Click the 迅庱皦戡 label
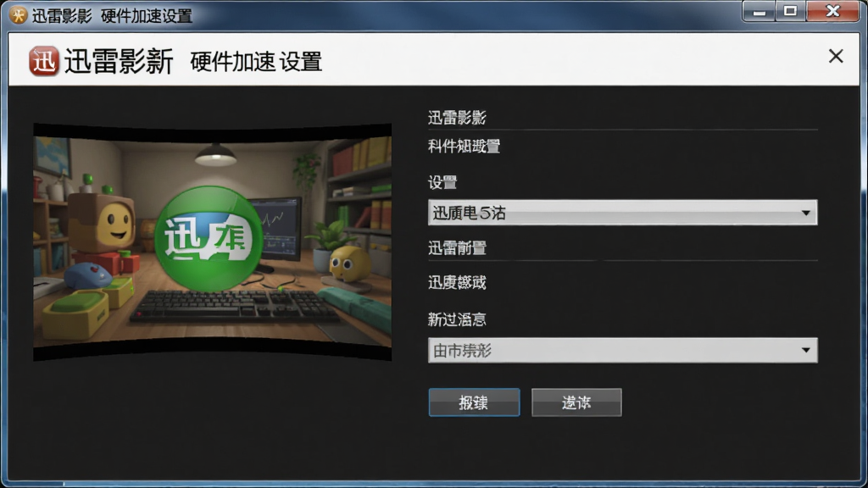Screen dimensions: 868x488 [457, 283]
